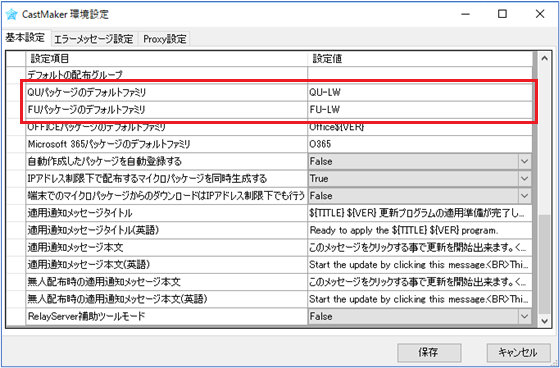This screenshot has height=368, width=560.
Task: Minimize the CastMaker 環境設定 window
Action: pos(465,14)
